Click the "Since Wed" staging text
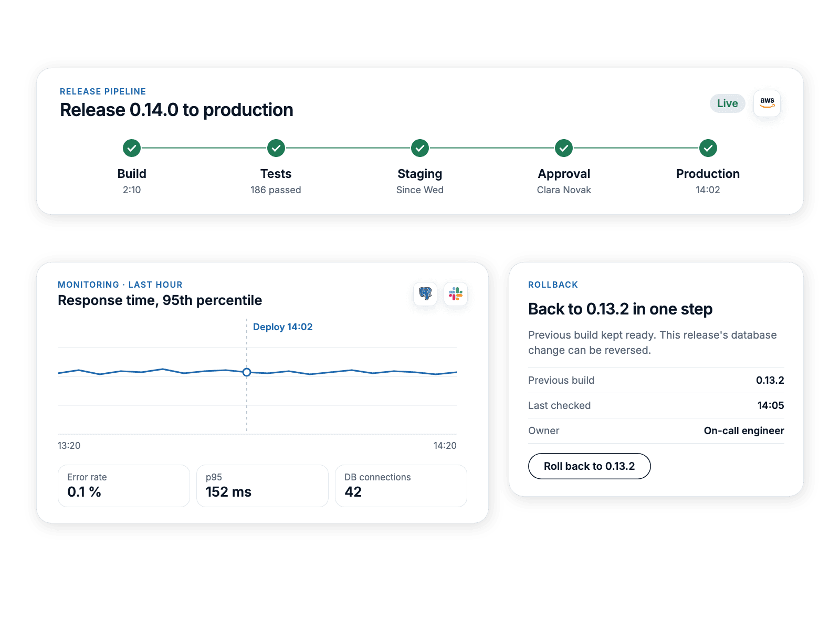 420,190
